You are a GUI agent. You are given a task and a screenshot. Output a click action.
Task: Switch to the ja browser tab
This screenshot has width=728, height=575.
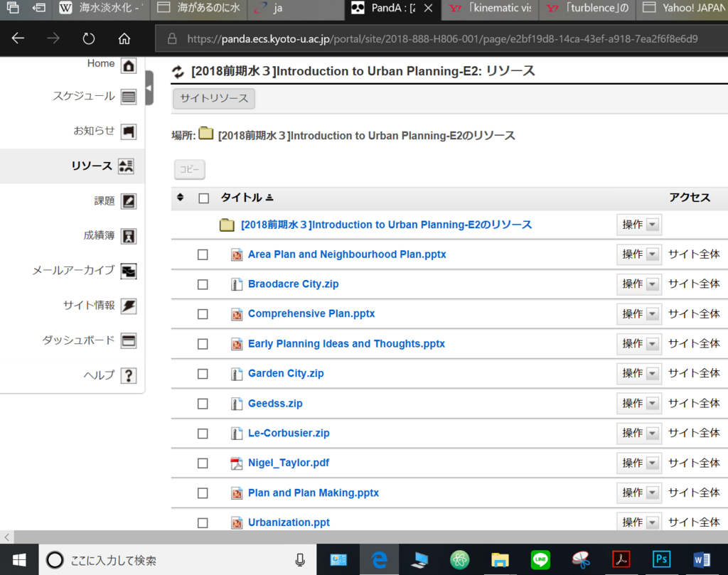[296, 9]
